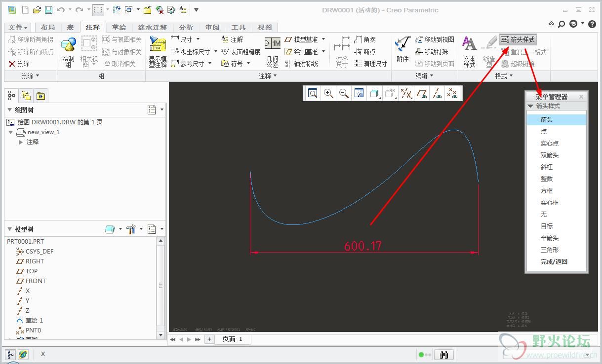The image size is (602, 364).
Task: Switch to the 草绘 tab
Action: [x=119, y=28]
